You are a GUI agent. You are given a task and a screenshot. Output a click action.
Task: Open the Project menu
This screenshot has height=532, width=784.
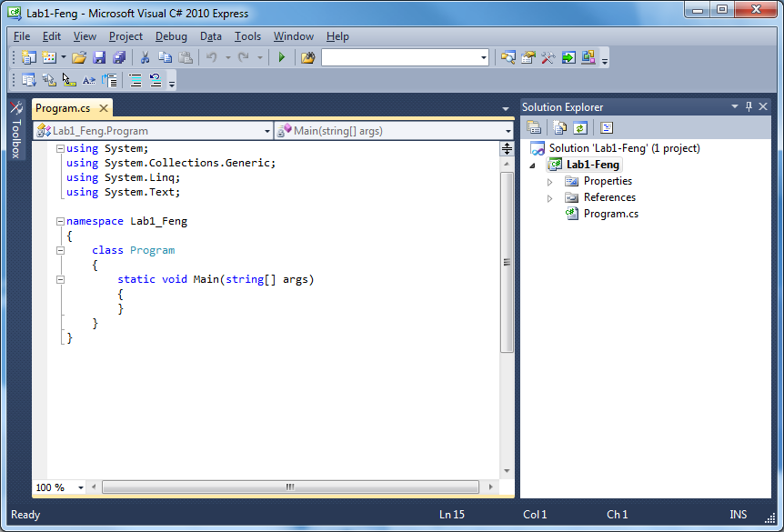click(126, 36)
